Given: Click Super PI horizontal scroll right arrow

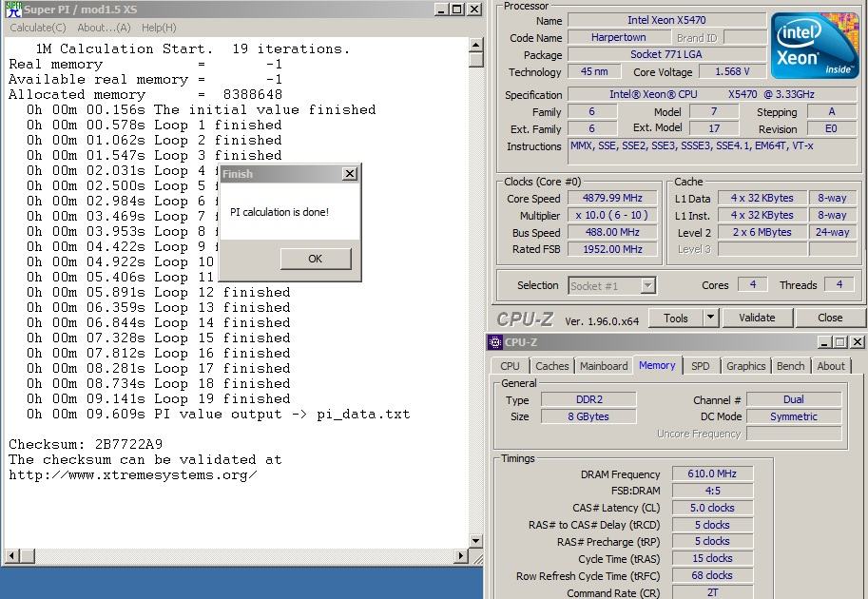Looking at the screenshot, I should coord(460,555).
